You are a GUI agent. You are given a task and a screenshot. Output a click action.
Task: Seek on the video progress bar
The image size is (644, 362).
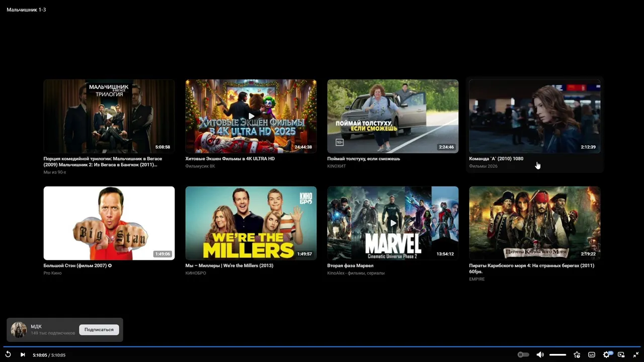(322, 346)
